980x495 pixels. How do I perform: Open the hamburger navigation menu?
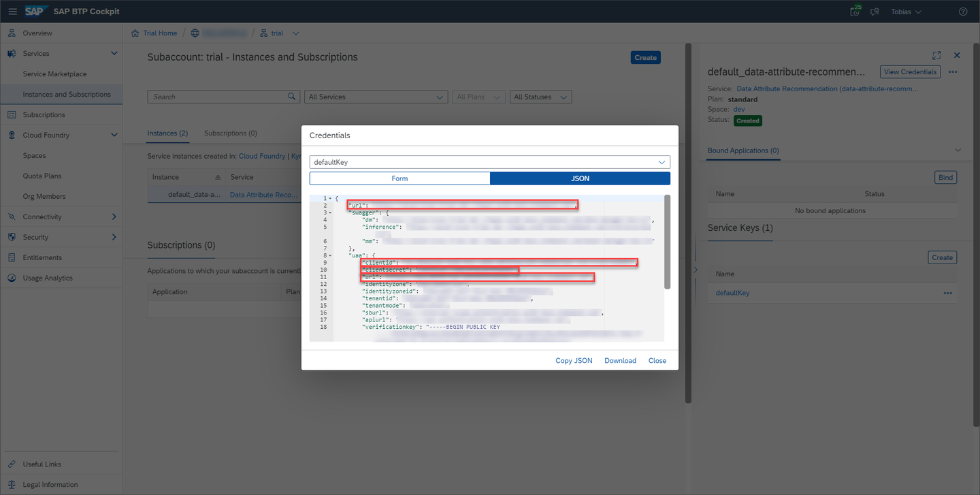(x=12, y=12)
